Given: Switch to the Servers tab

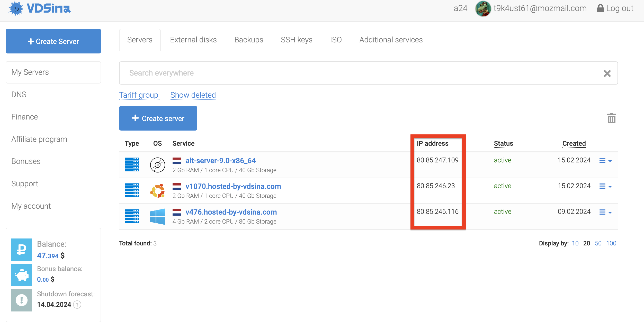Looking at the screenshot, I should click(140, 40).
